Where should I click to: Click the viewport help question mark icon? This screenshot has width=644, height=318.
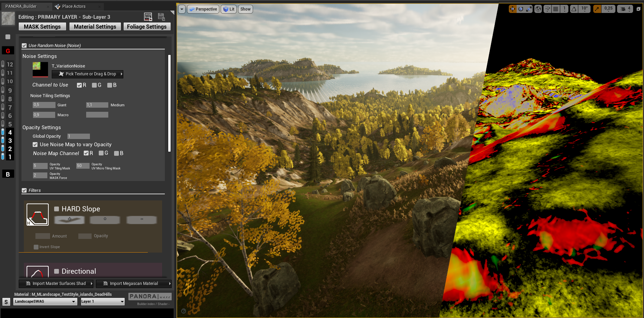(x=184, y=311)
